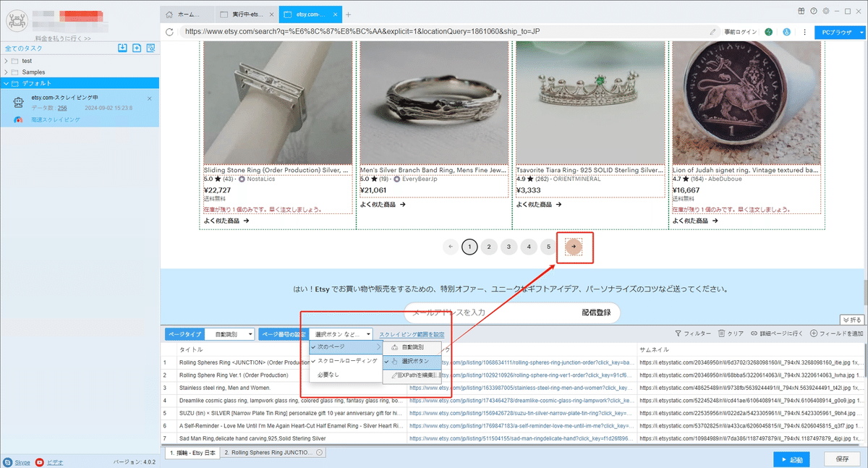Image resolution: width=868 pixels, height=468 pixels.
Task: Open the settings gear icon
Action: click(825, 11)
